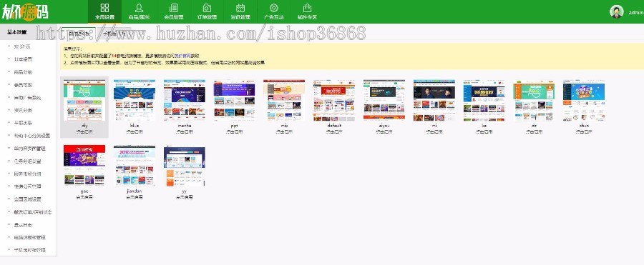
Task: Open 快递公司管理 in the sidebar
Action: tap(27, 186)
